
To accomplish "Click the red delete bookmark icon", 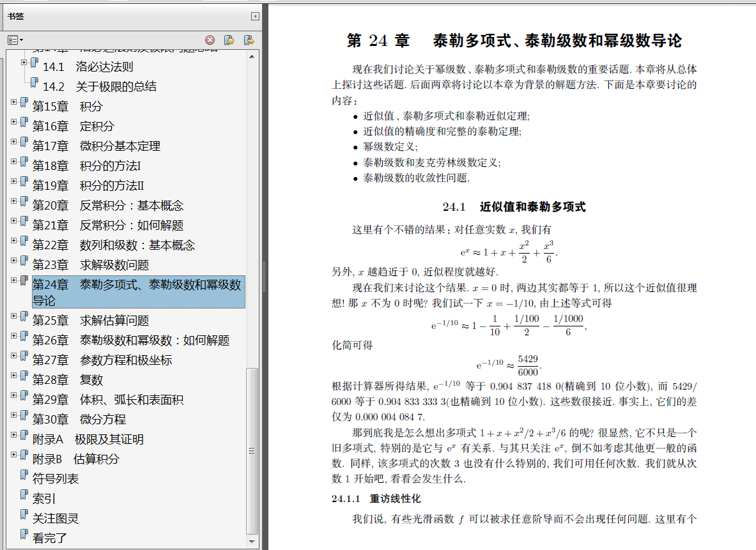I will click(x=210, y=40).
